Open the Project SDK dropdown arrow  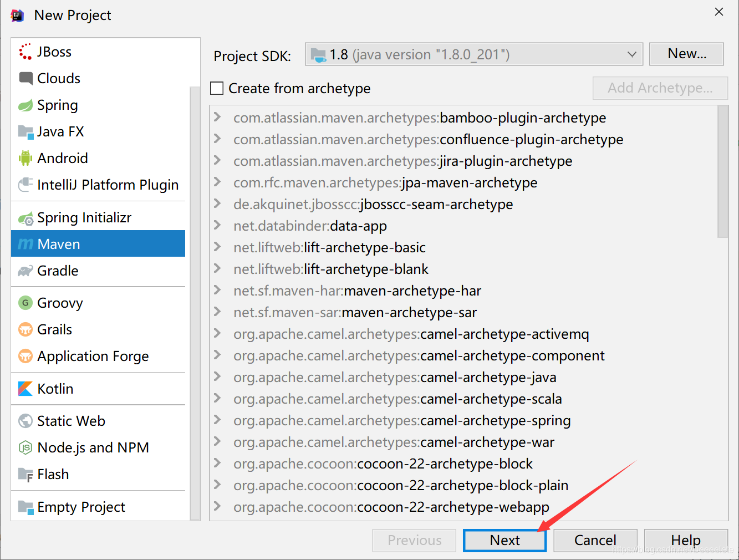tap(631, 54)
